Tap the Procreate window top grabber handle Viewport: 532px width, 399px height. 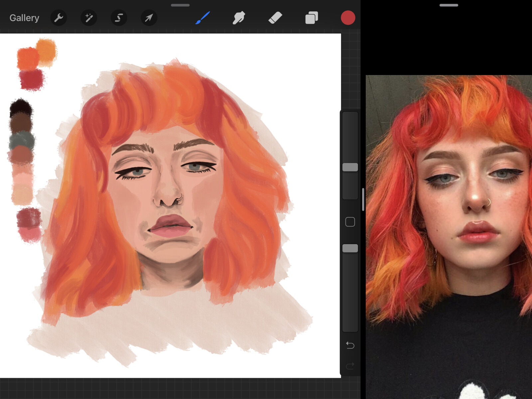[180, 5]
